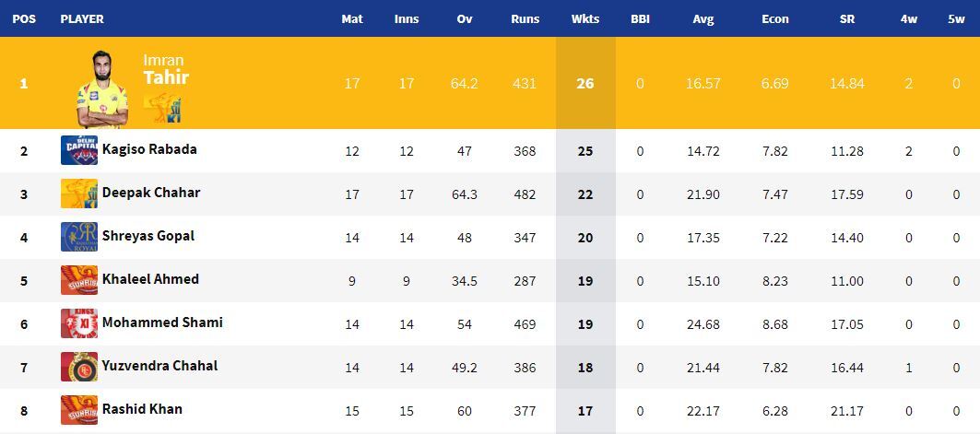Open Kagiso Rabada's player profile link
This screenshot has height=434, width=980.
pos(149,149)
